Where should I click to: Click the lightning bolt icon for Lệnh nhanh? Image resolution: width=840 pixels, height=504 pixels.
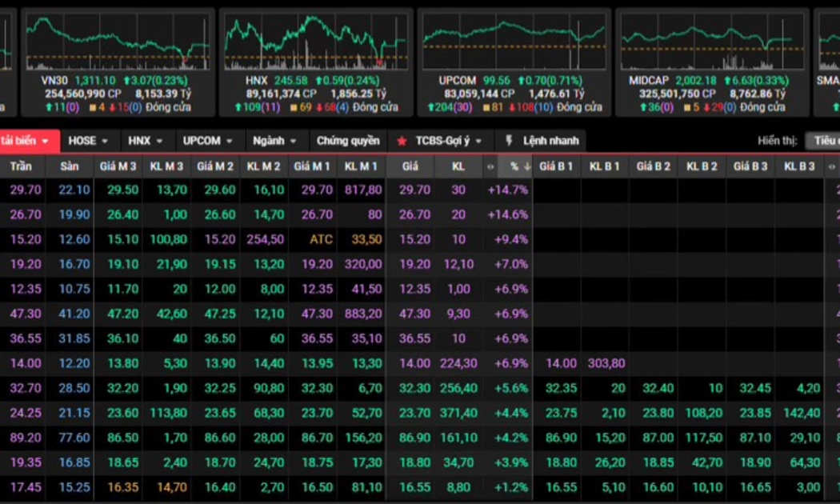(509, 141)
